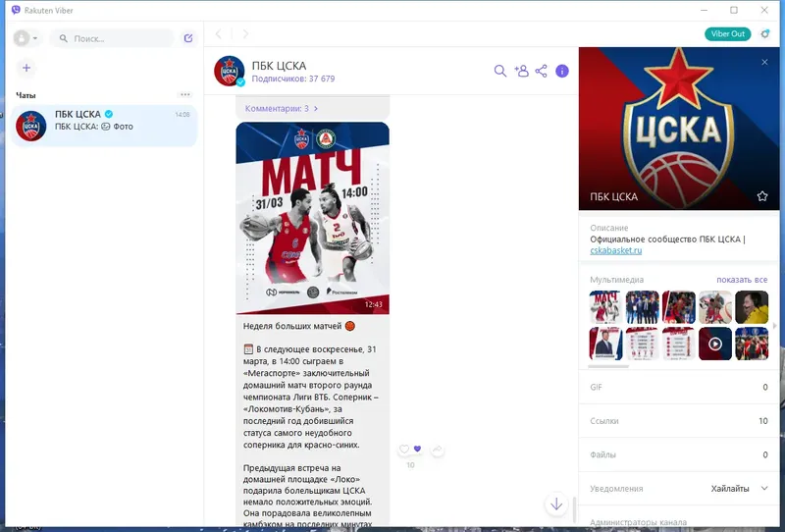Open the ПБК ЦСКА chat in list
This screenshot has height=532, width=785.
coord(104,126)
